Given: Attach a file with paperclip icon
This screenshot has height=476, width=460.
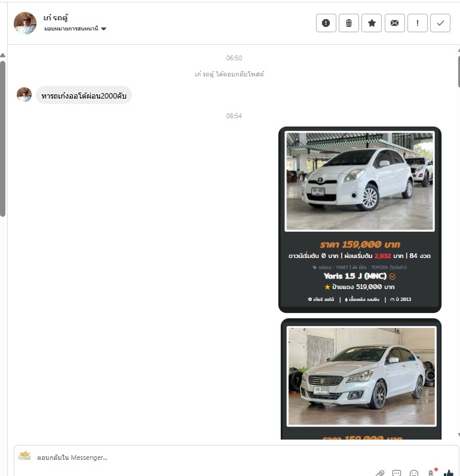Looking at the screenshot, I should (379, 473).
